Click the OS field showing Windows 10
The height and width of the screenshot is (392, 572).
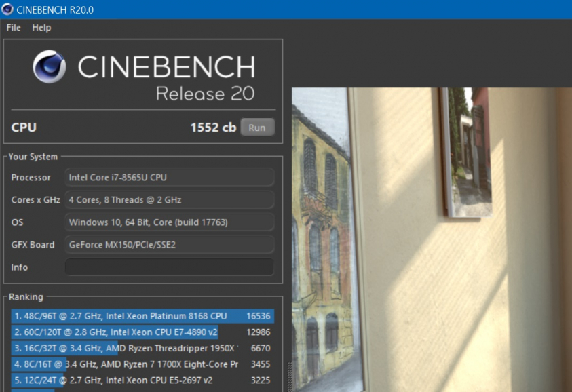170,222
